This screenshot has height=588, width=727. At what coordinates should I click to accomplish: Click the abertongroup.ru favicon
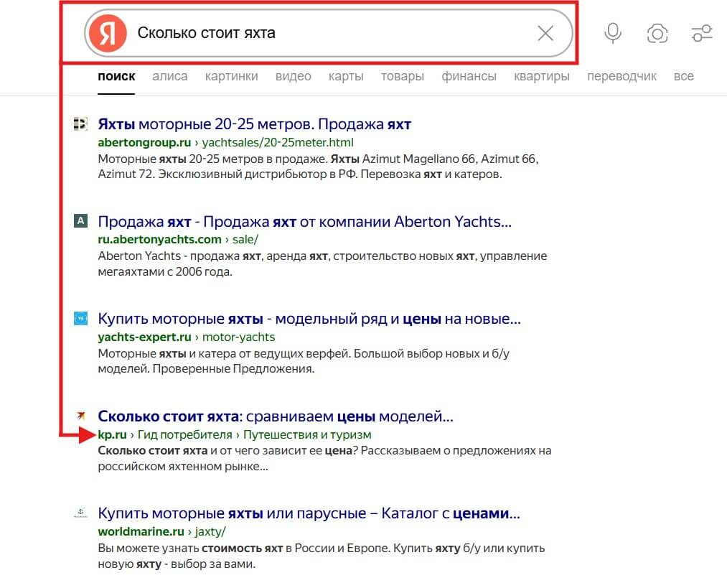(x=80, y=124)
